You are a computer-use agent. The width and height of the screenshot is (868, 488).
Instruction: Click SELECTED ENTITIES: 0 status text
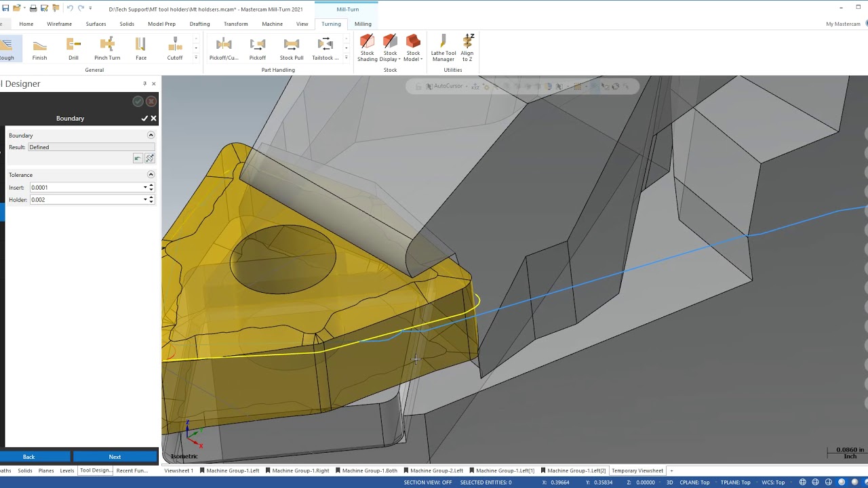[x=486, y=483]
